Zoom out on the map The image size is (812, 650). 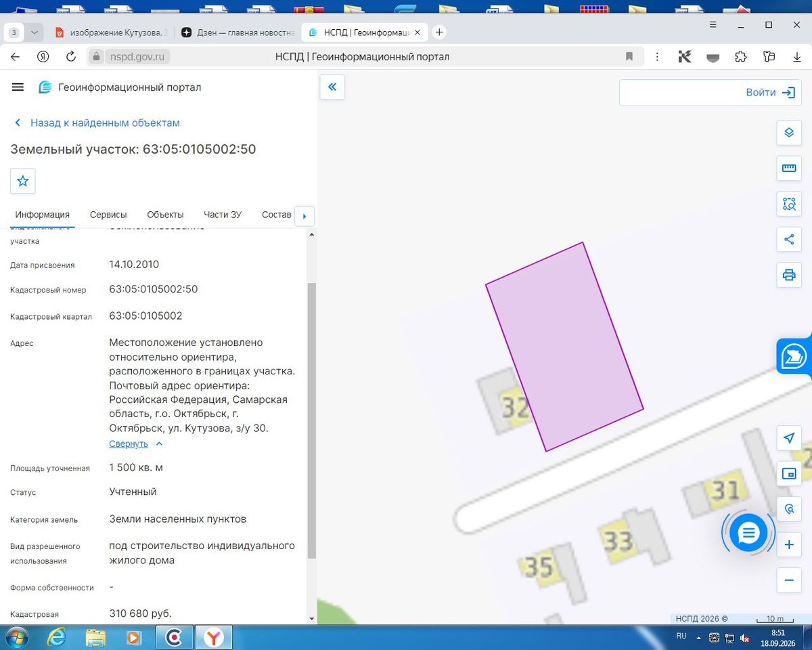point(788,580)
